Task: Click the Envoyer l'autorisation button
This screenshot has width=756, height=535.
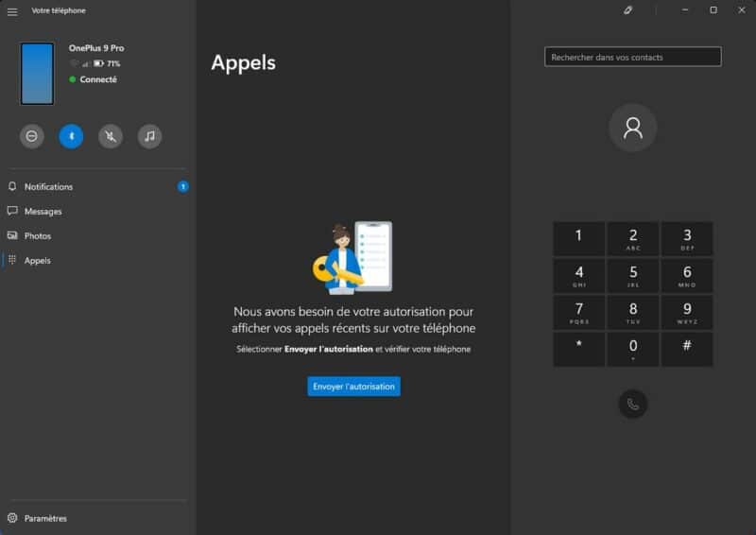Action: coord(353,387)
